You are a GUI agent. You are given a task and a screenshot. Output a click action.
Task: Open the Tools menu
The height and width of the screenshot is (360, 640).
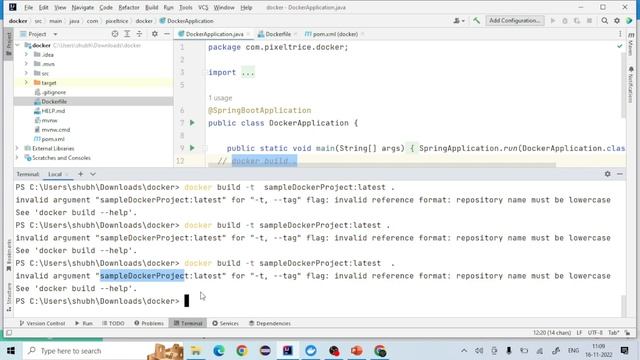pos(185,7)
